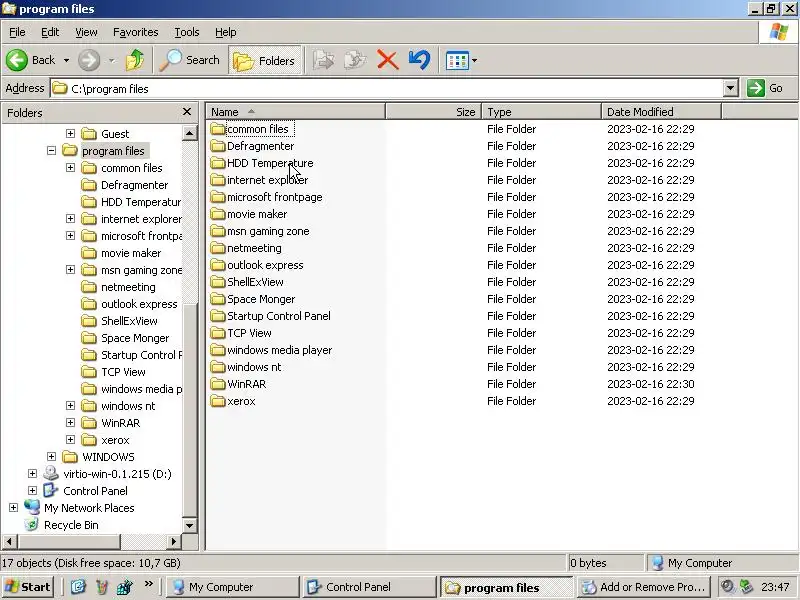Expand virtio-win drive D tree node
This screenshot has height=600, width=800.
point(32,474)
